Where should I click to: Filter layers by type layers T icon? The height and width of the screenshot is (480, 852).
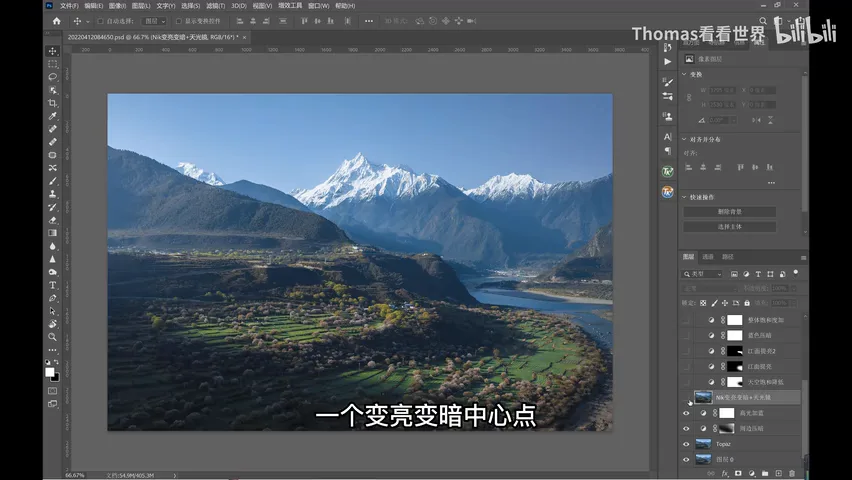(x=758, y=274)
